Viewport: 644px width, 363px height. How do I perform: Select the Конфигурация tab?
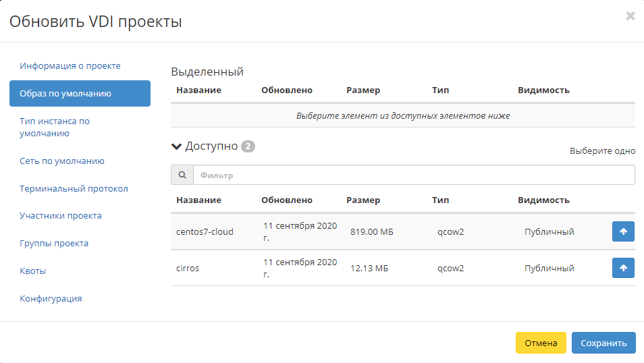pos(51,298)
